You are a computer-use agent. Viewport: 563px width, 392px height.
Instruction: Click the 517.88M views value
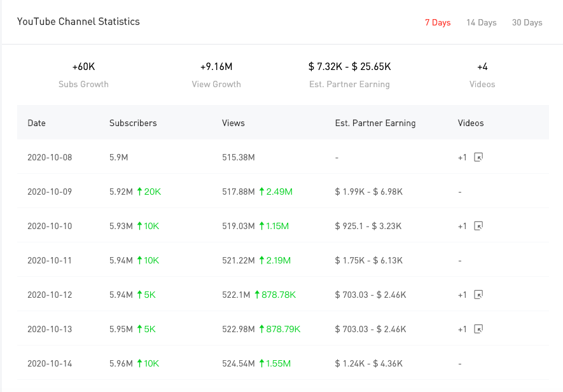pyautogui.click(x=238, y=192)
